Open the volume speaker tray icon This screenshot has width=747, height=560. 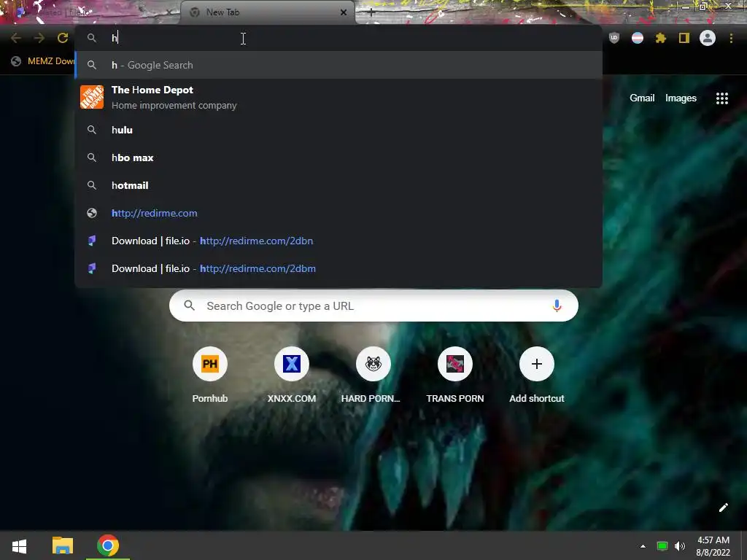coord(680,546)
